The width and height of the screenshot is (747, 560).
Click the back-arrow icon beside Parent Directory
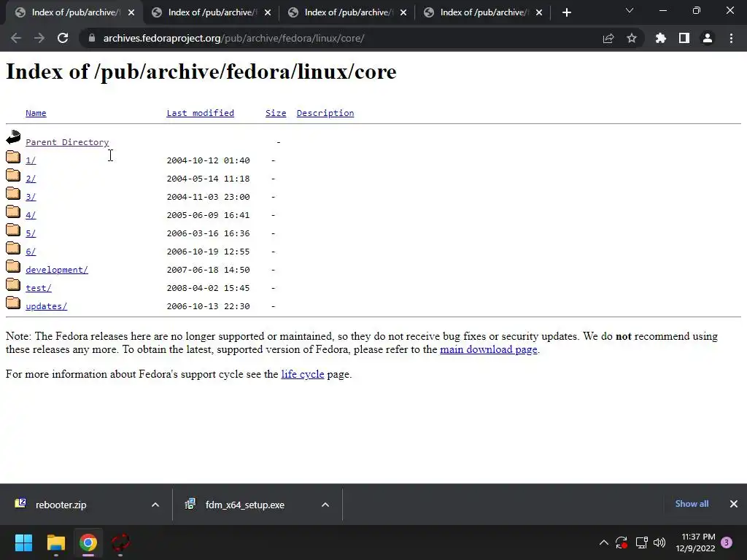(x=13, y=137)
